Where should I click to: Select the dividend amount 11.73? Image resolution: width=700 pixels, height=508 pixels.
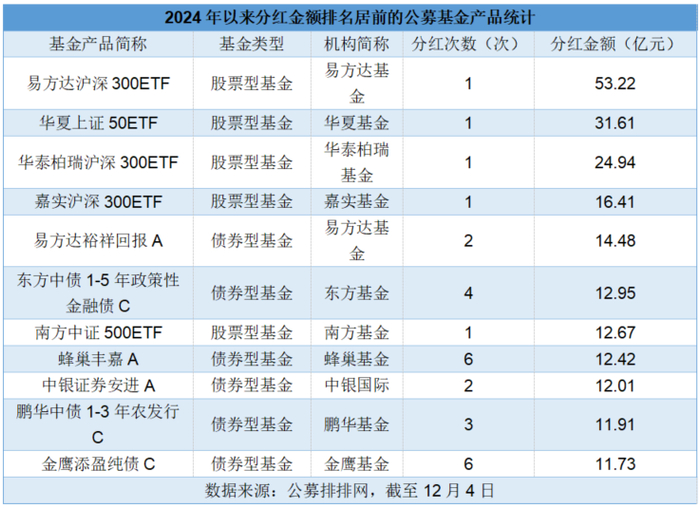click(x=615, y=464)
